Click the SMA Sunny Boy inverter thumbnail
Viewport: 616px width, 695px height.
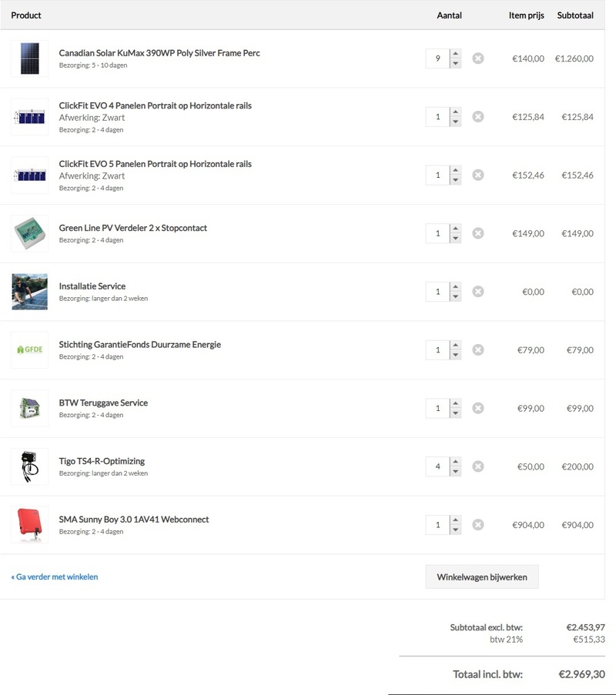point(29,525)
